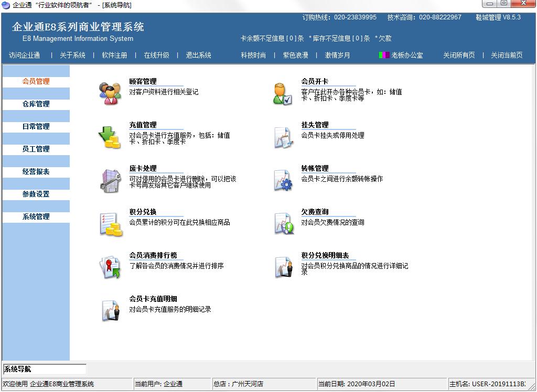Click the green-magenta 老板办公室 theme swatch
The image size is (537, 392).
click(x=384, y=55)
